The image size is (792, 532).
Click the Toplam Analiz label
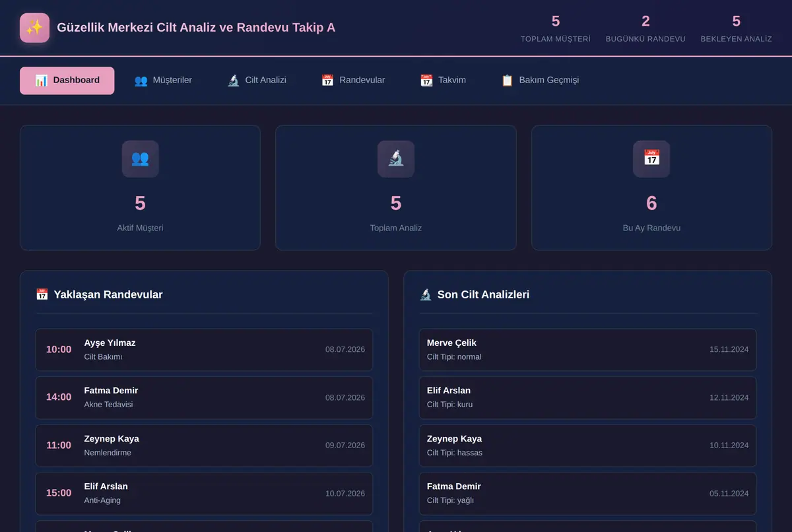(x=396, y=228)
